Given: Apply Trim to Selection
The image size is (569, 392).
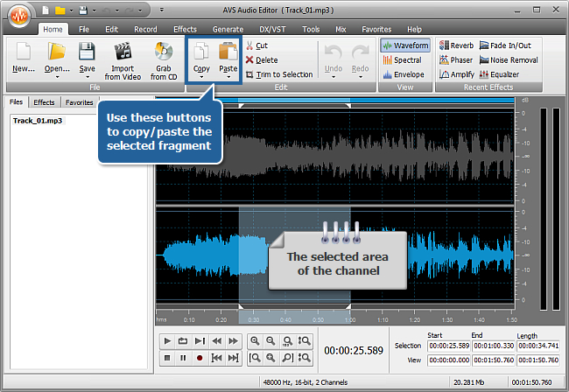Looking at the screenshot, I should click(279, 74).
